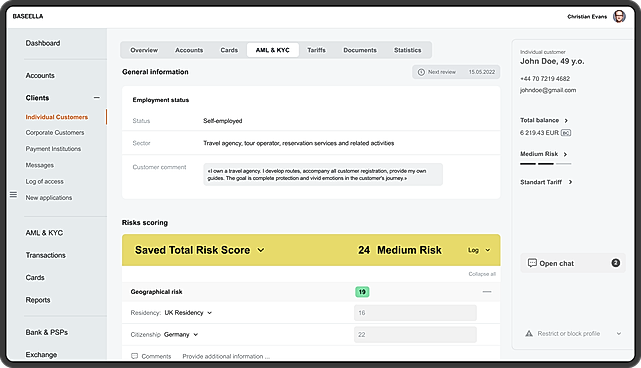Switch to the Statistics tab
The width and height of the screenshot is (641, 368).
pos(408,50)
